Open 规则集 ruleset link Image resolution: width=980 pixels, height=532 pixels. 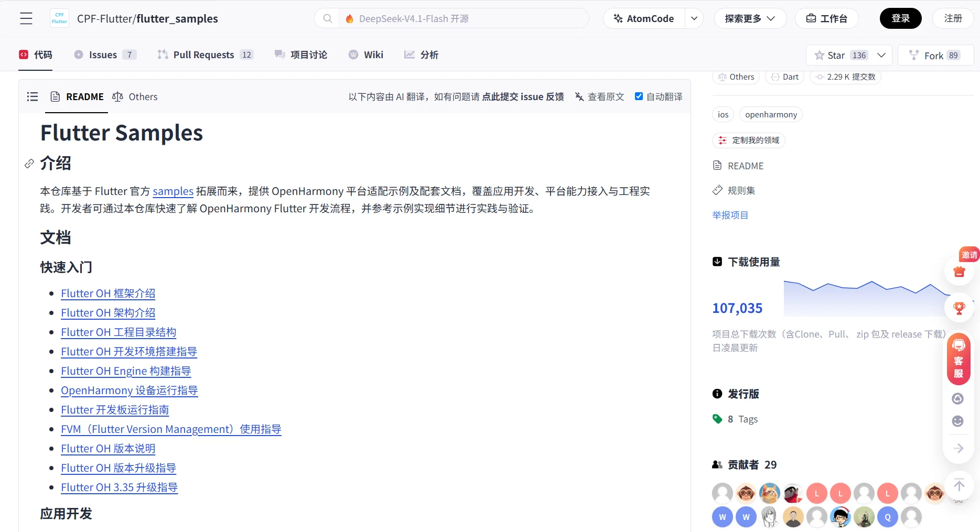coord(734,190)
